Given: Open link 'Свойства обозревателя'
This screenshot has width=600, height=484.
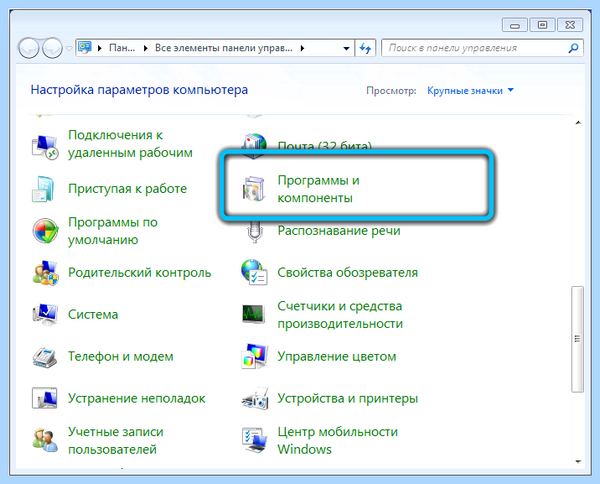Looking at the screenshot, I should click(x=347, y=272).
